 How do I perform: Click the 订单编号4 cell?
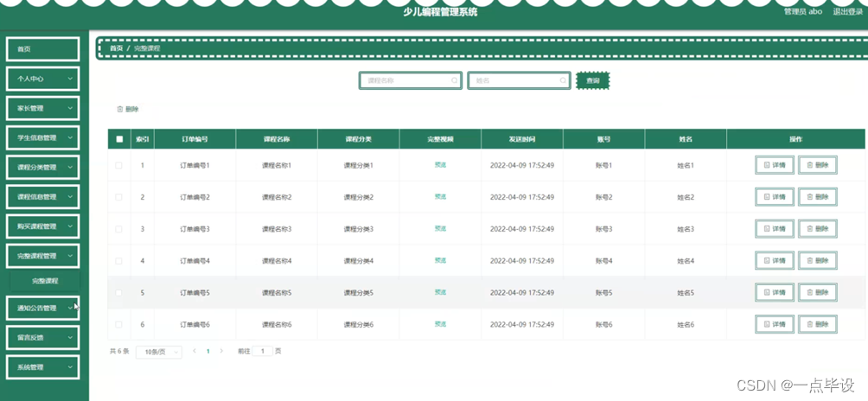[195, 260]
